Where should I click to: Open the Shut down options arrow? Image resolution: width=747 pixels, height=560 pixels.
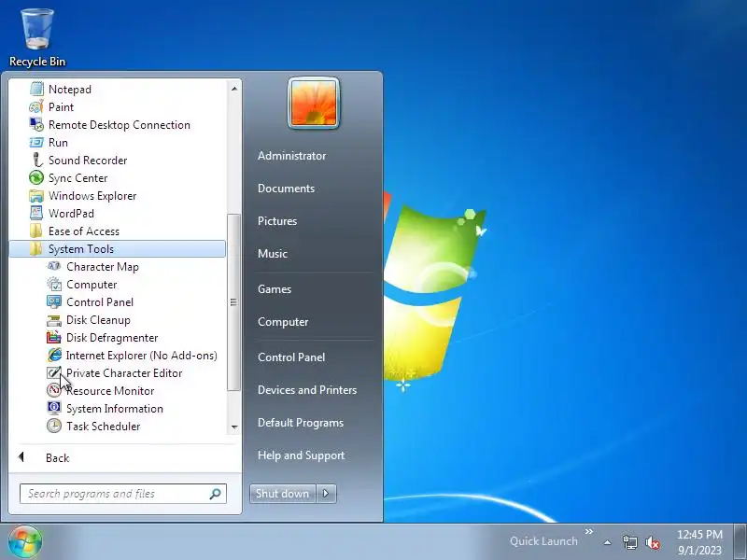pyautogui.click(x=326, y=494)
